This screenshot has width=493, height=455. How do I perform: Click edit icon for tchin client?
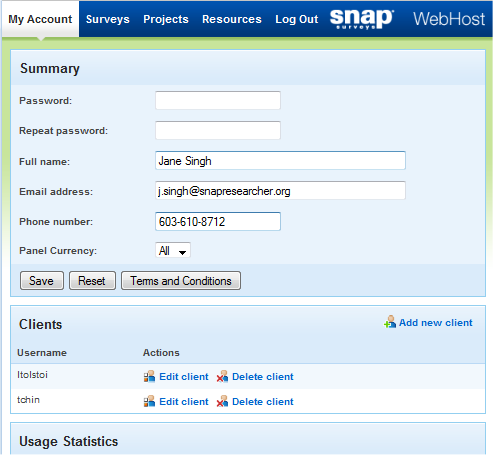[x=149, y=401]
